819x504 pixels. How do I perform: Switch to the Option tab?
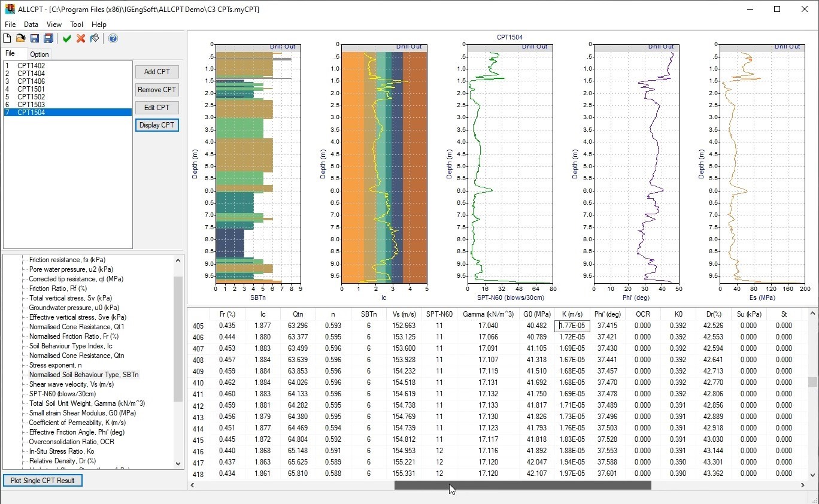(40, 54)
